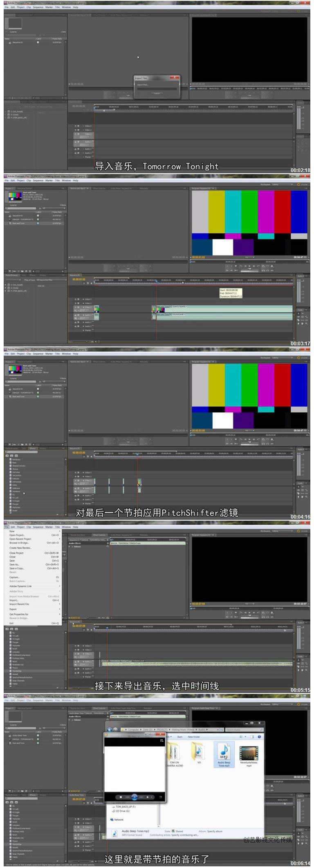The image size is (314, 868).
Task: Toggle Explorer preview pane icon
Action: click(x=252, y=736)
